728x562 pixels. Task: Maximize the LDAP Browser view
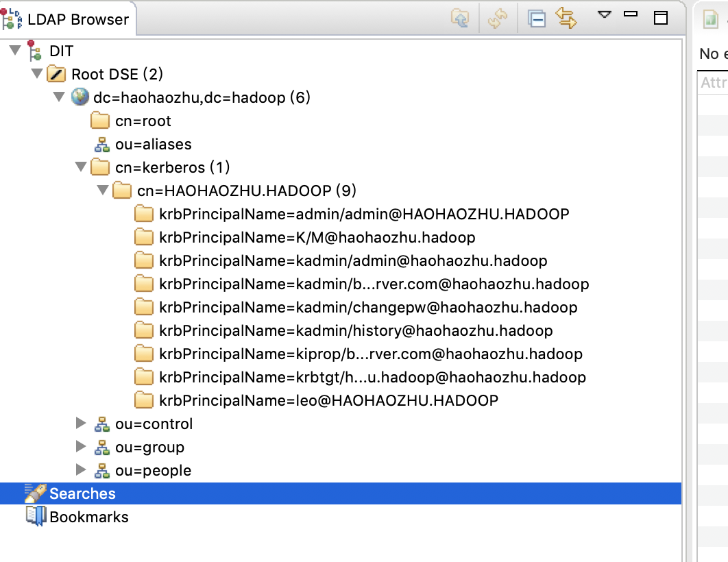659,19
